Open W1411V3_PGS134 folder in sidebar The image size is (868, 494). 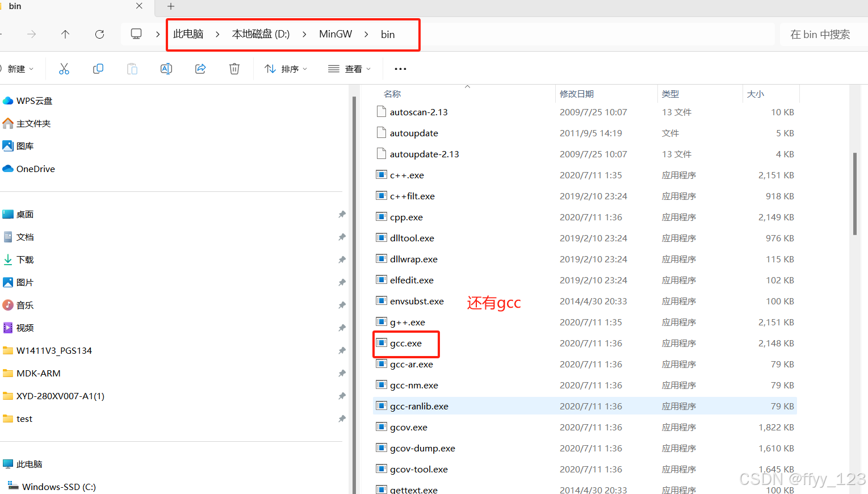tap(48, 350)
